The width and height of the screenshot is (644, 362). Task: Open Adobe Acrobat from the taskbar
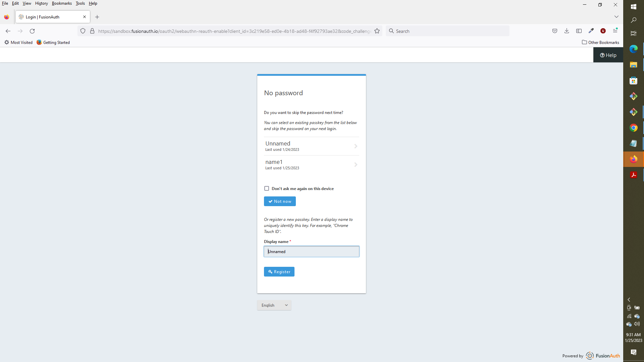pyautogui.click(x=633, y=175)
